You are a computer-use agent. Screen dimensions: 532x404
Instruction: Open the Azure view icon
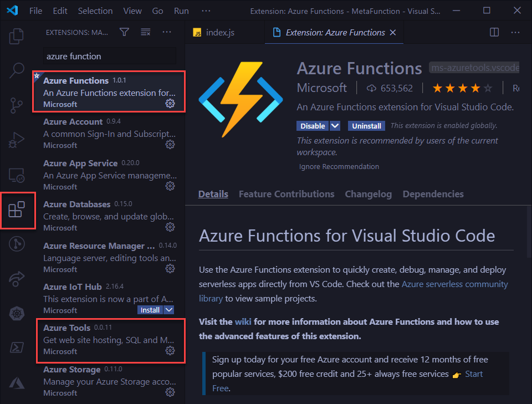[x=17, y=382]
